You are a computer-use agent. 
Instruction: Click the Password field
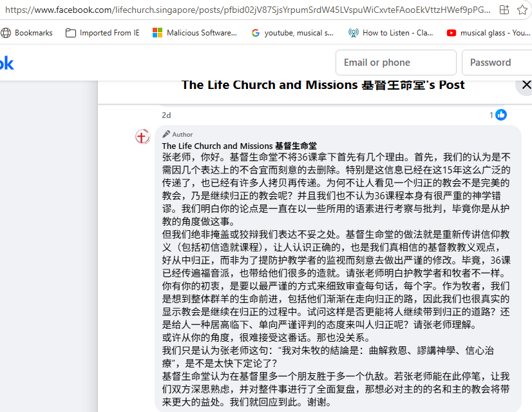497,63
